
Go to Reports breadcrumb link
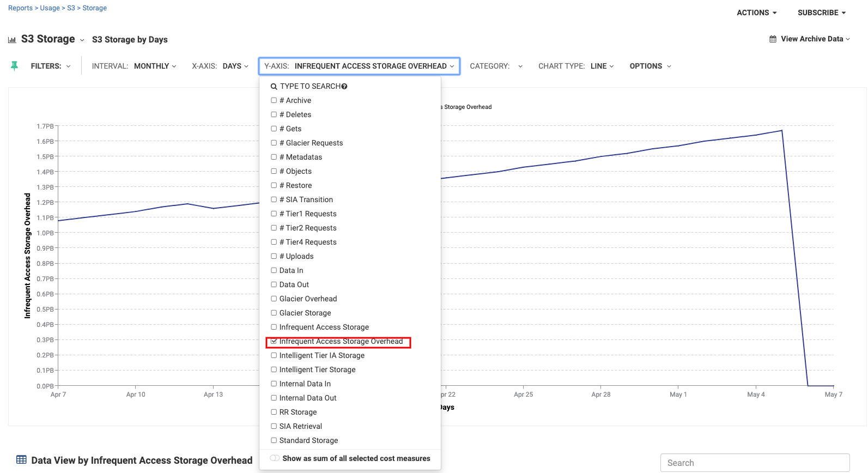pos(20,8)
